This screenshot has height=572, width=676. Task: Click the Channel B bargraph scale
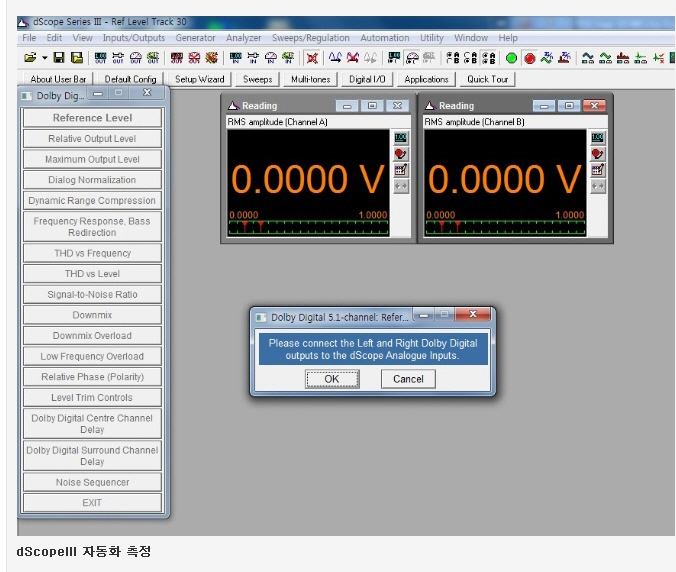(x=505, y=227)
